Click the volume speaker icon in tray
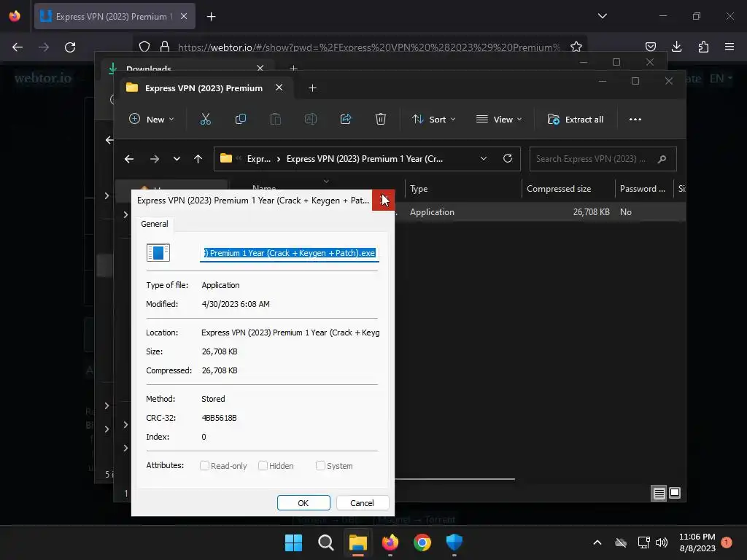747x560 pixels. (661, 542)
